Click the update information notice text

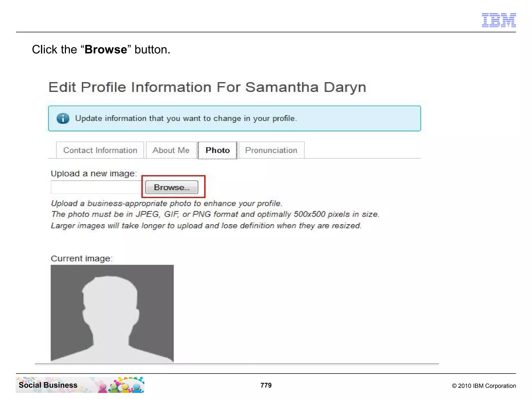(186, 118)
